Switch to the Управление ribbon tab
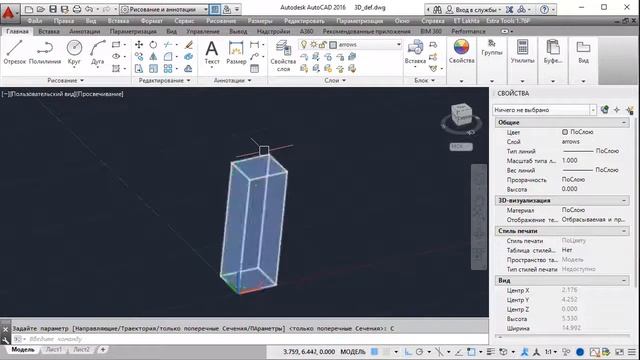 pyautogui.click(x=203, y=31)
